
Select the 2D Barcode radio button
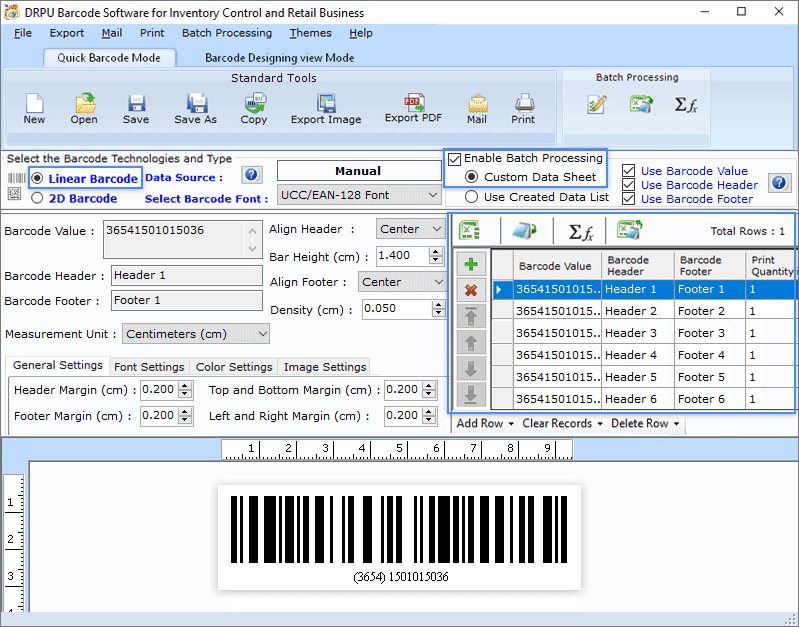tap(38, 198)
